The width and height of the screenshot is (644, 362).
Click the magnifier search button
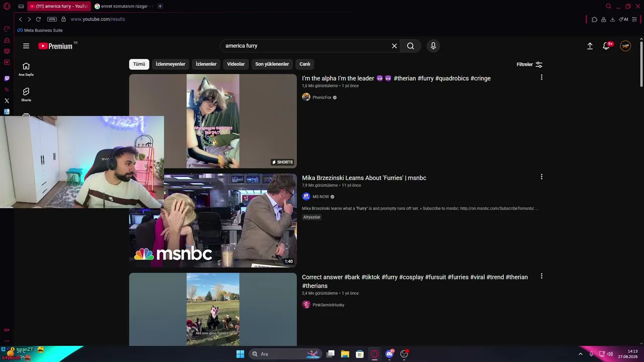[x=411, y=46]
